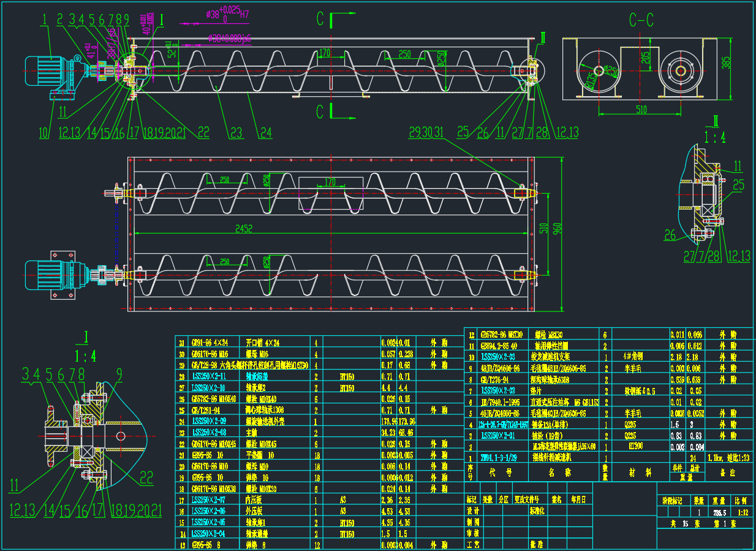Click part balloon number 24 label
The width and height of the screenshot is (756, 551).
(x=265, y=132)
